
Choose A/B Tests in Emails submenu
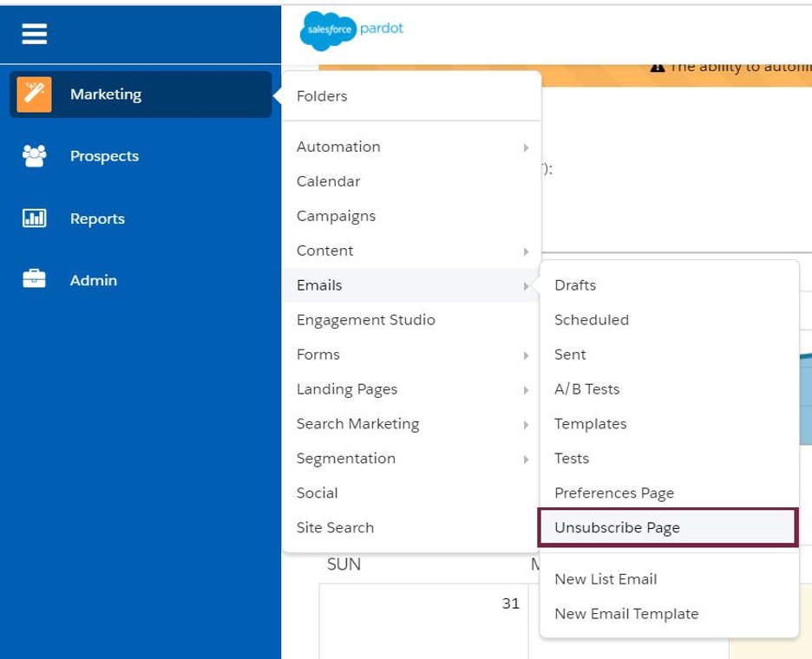coord(586,388)
